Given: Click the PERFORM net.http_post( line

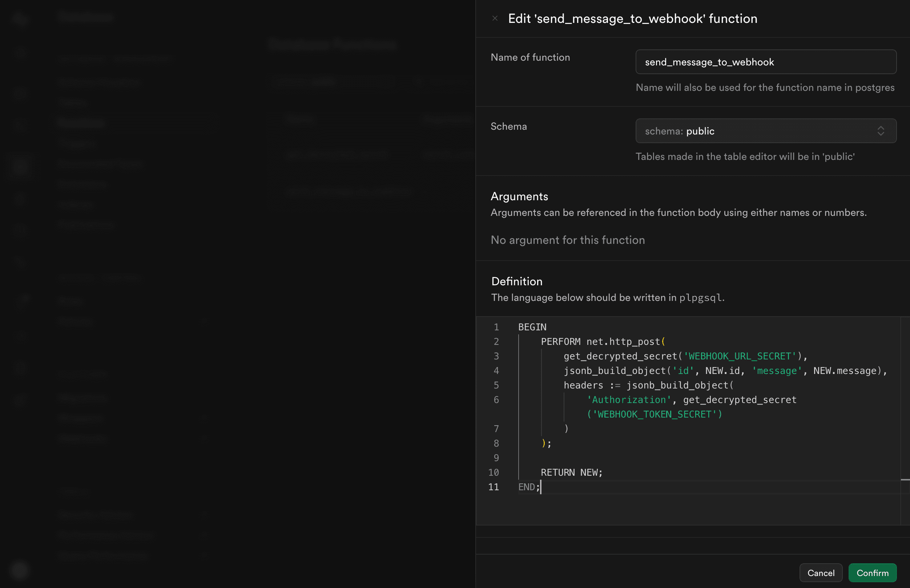Looking at the screenshot, I should [603, 342].
